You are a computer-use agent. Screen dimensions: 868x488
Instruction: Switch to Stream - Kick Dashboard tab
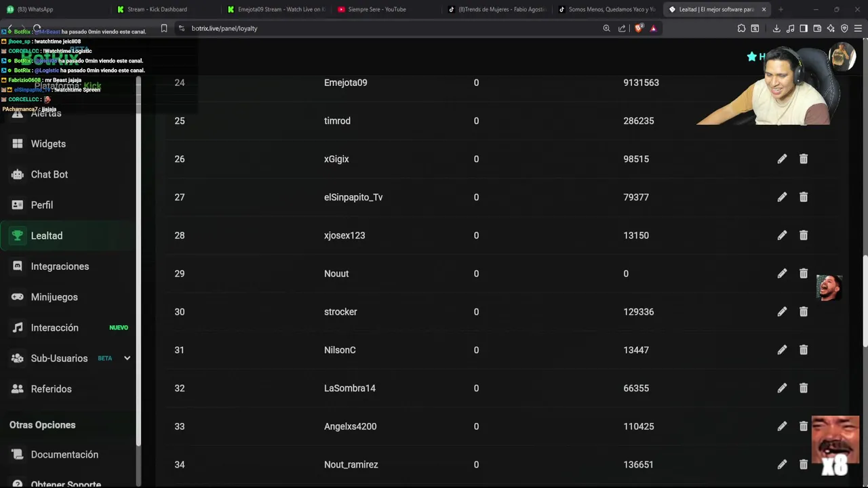tap(165, 9)
